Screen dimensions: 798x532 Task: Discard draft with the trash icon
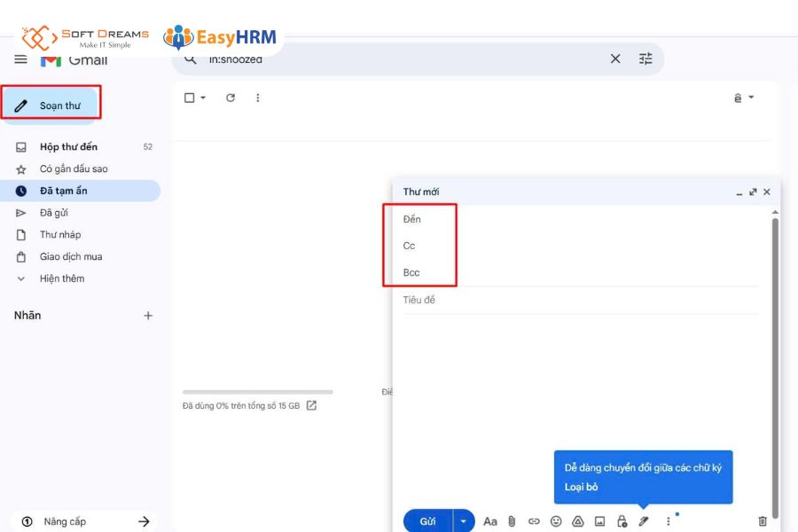point(763,521)
